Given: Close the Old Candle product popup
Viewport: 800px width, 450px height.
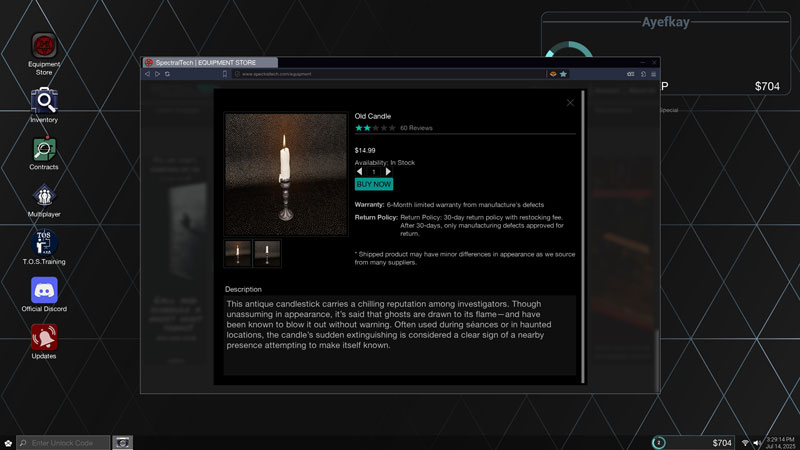Looking at the screenshot, I should 570,102.
